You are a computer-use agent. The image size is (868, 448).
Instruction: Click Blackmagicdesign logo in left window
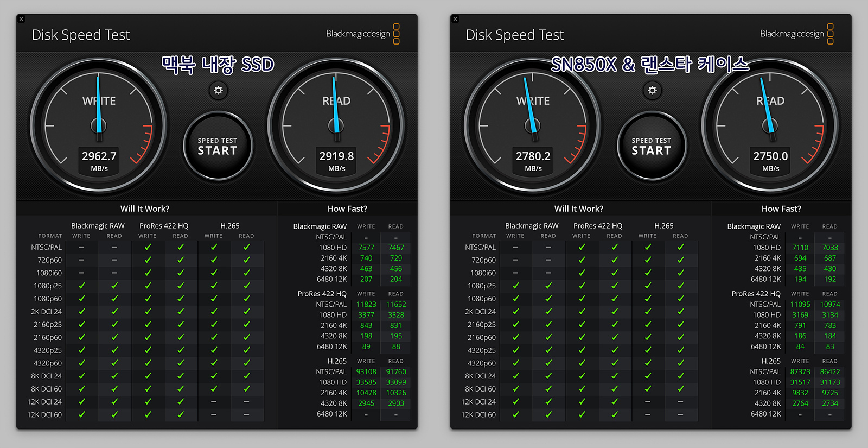coord(363,34)
